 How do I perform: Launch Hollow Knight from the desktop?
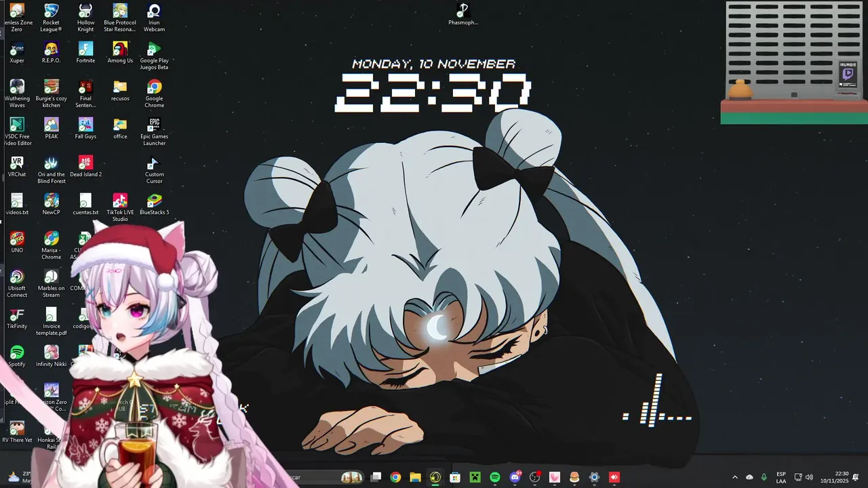click(x=85, y=18)
